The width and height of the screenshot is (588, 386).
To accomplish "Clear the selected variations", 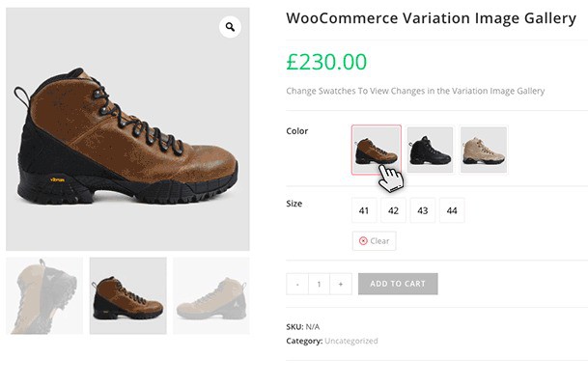I will (x=374, y=240).
